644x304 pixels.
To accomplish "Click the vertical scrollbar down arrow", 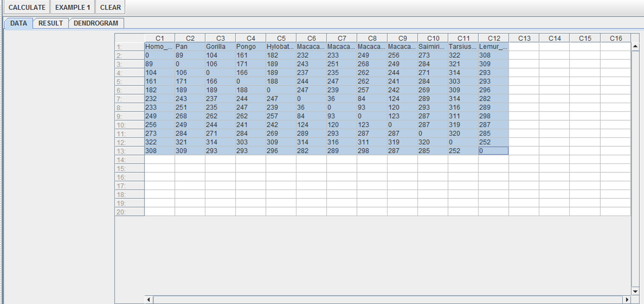I will (635, 291).
